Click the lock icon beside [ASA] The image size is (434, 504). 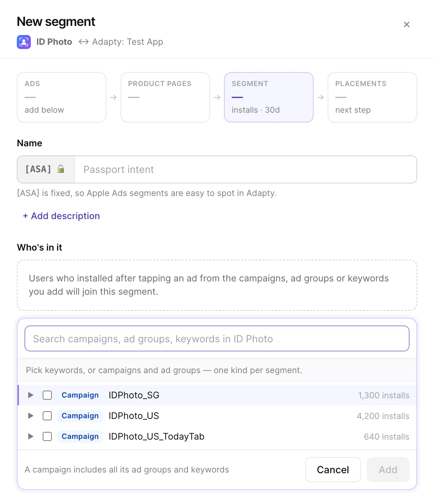61,169
